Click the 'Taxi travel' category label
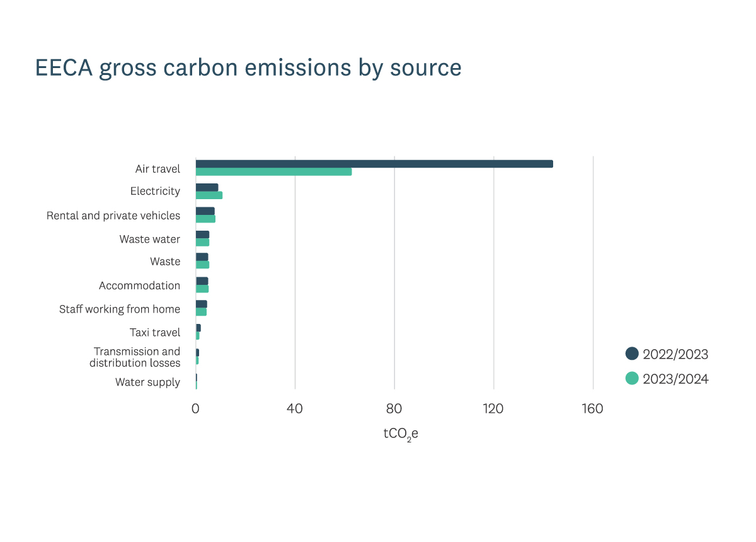Viewport: 756px width, 542px height. click(155, 332)
